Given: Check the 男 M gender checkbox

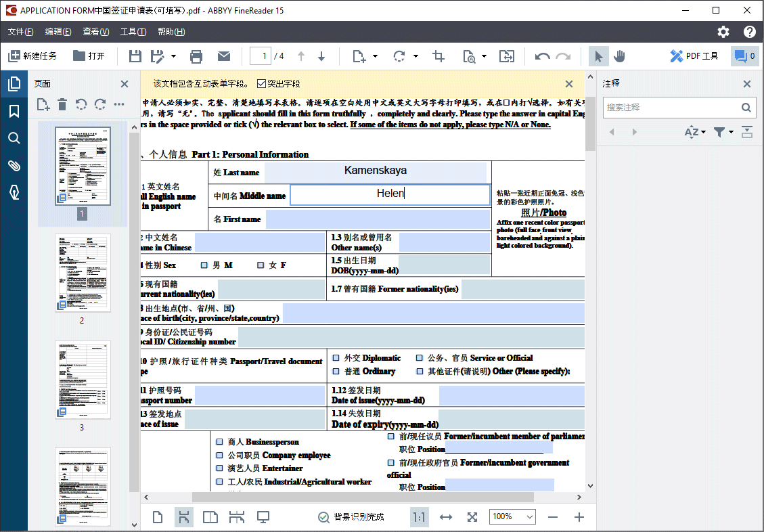Looking at the screenshot, I should point(204,265).
